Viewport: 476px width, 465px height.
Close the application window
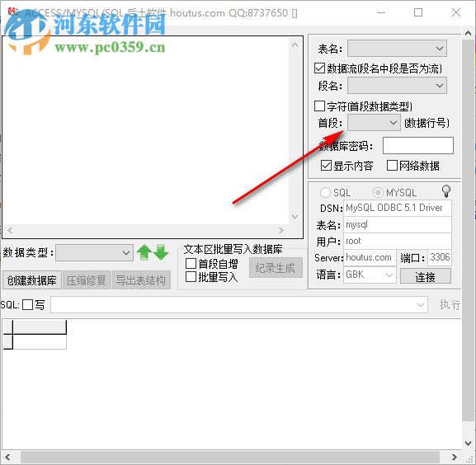(456, 12)
